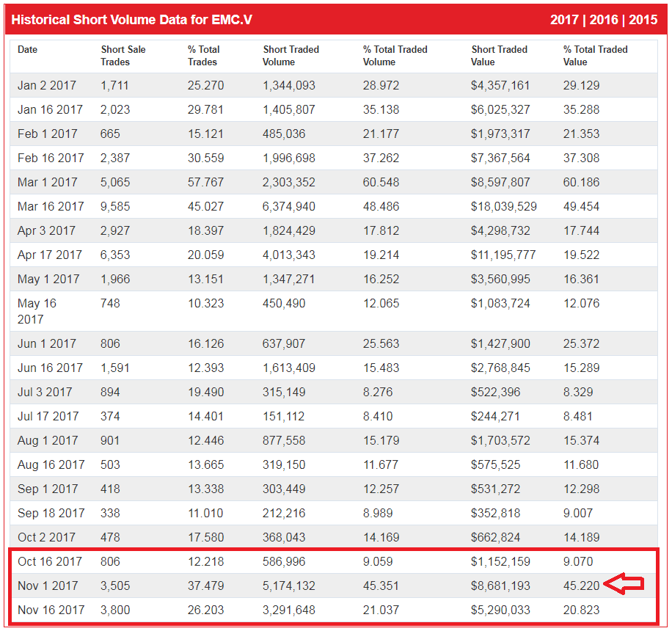The image size is (672, 631).
Task: Click the 19.490 percent total trades value
Action: pos(205,393)
